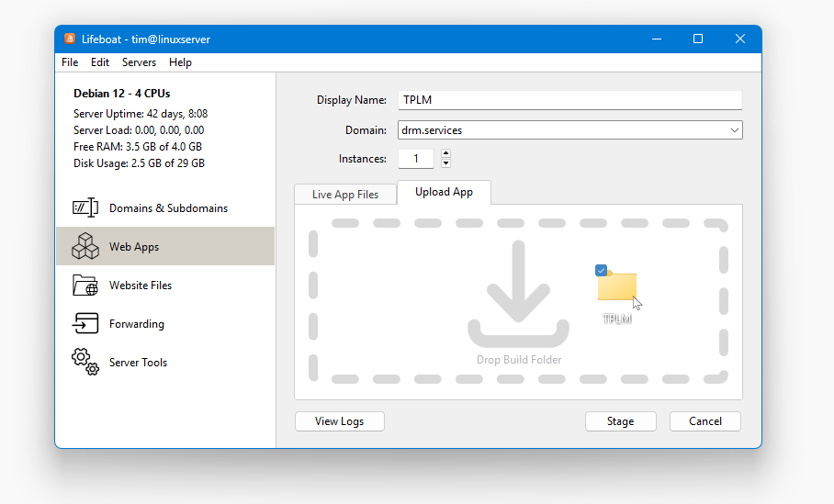Increase Instances with up arrow
This screenshot has width=834, height=504.
click(445, 153)
